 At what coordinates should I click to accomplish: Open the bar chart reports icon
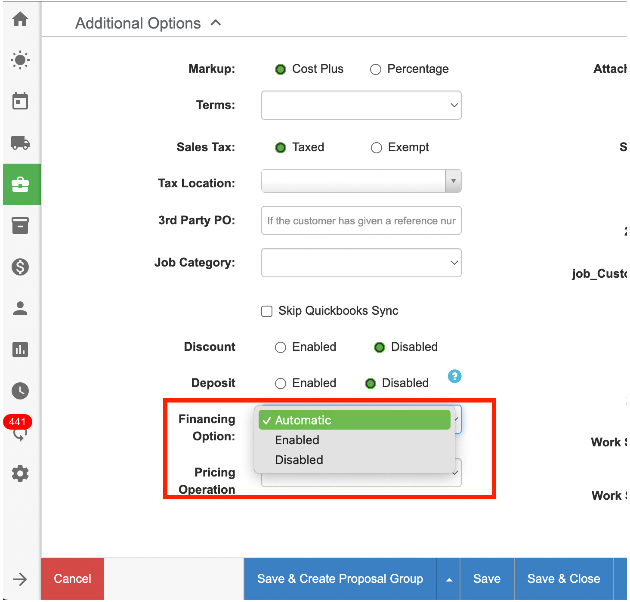pyautogui.click(x=20, y=350)
